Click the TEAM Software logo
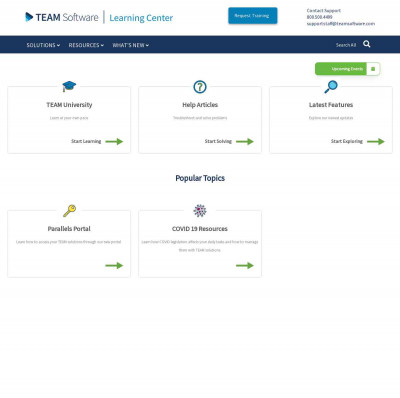 pyautogui.click(x=62, y=17)
